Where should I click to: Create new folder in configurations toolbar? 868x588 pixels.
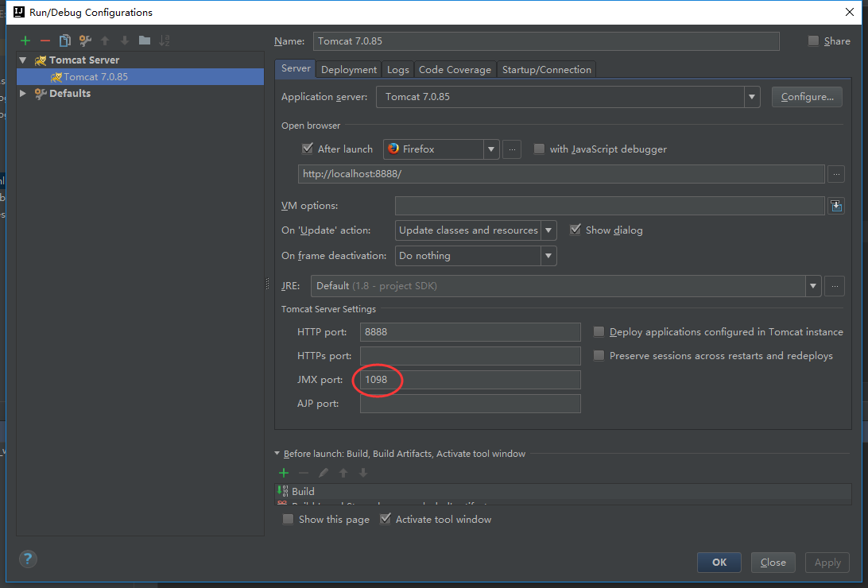145,41
